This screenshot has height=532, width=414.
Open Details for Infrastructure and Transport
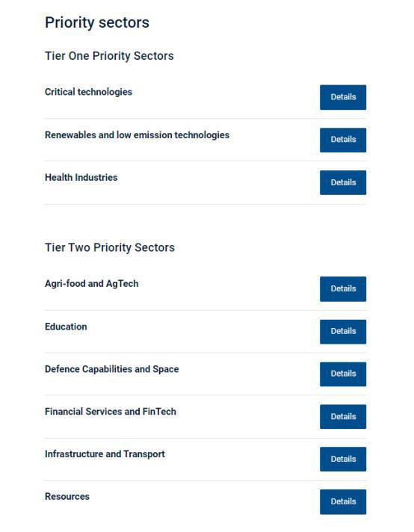pyautogui.click(x=343, y=459)
